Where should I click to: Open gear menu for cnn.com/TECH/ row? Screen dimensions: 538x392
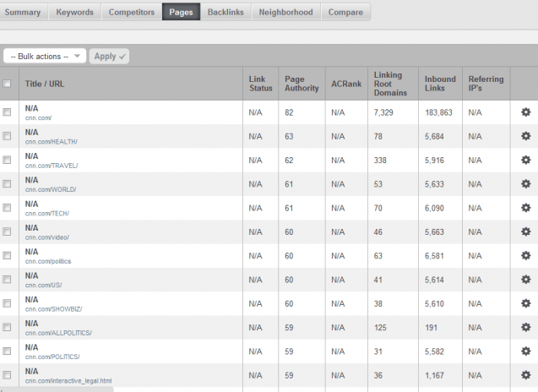point(525,208)
